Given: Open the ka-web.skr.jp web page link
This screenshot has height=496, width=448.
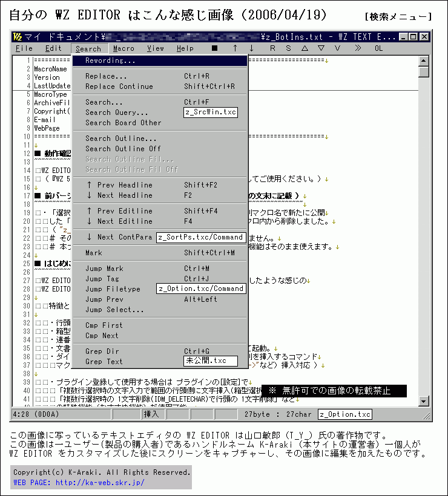Looking at the screenshot, I should (100, 483).
